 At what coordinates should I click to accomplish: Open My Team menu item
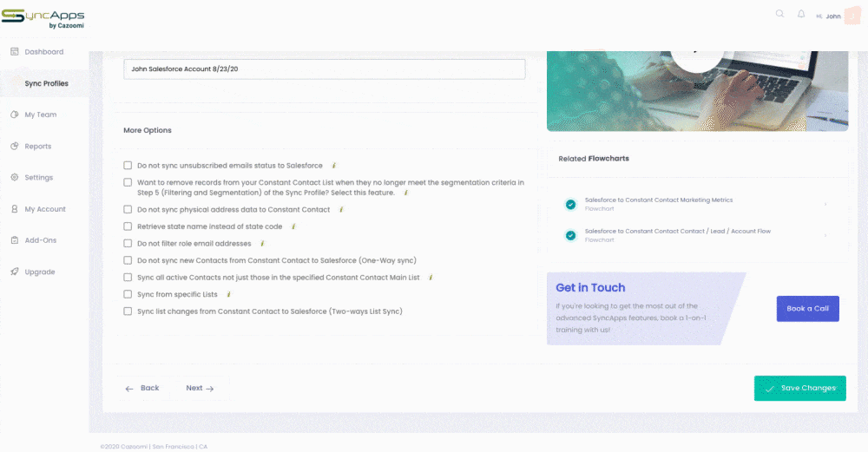tap(41, 115)
